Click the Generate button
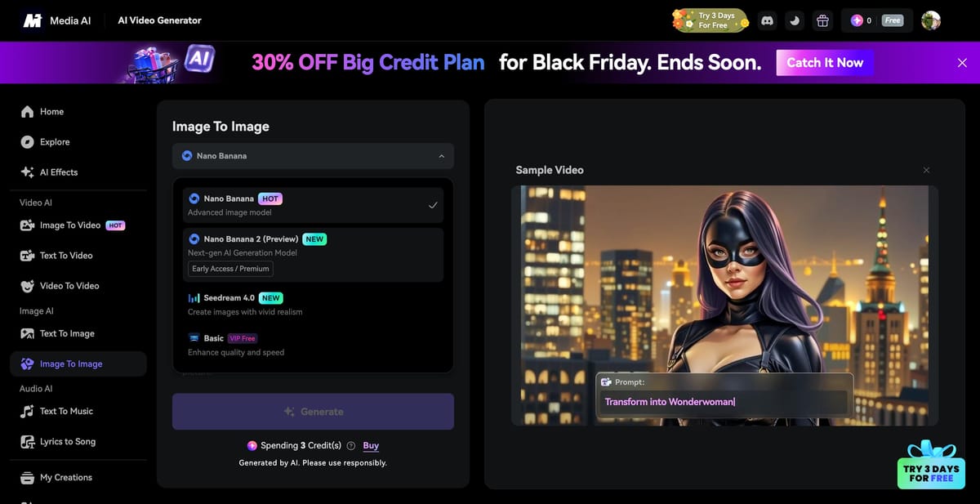The width and height of the screenshot is (980, 504). tap(313, 412)
